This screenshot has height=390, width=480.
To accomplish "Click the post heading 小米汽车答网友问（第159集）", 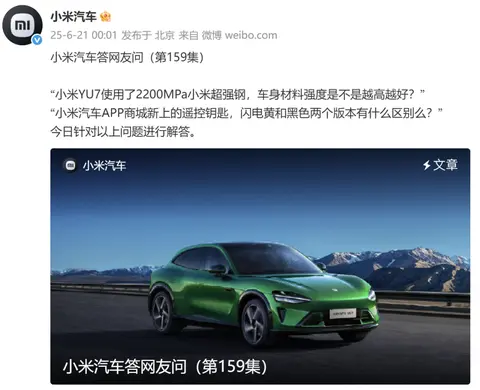I will click(127, 57).
